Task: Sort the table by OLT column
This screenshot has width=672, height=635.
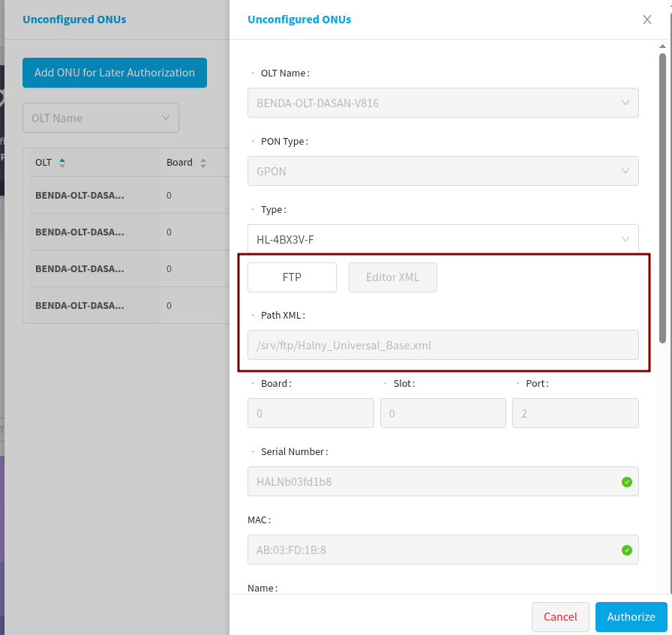Action: [x=62, y=163]
